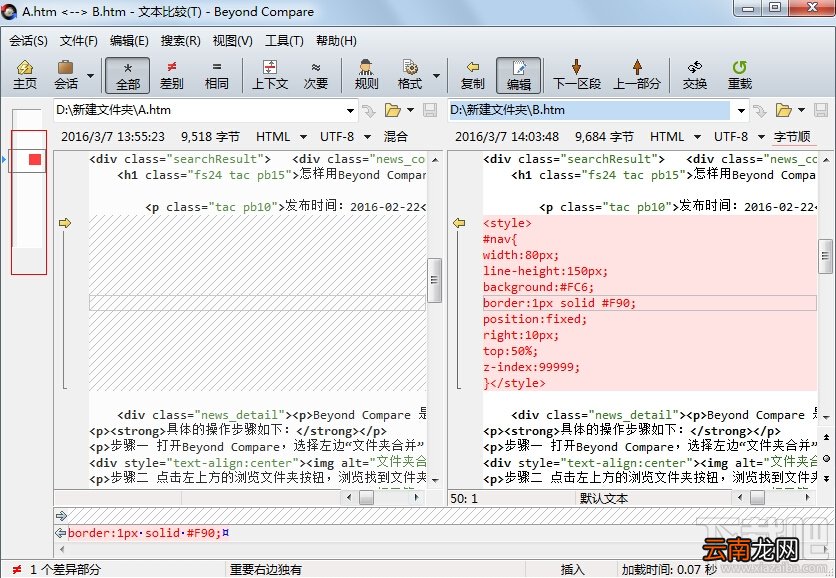836x578 pixels.
Task: Click the left pane horizontal scrollbar thumb
Action: 366,498
